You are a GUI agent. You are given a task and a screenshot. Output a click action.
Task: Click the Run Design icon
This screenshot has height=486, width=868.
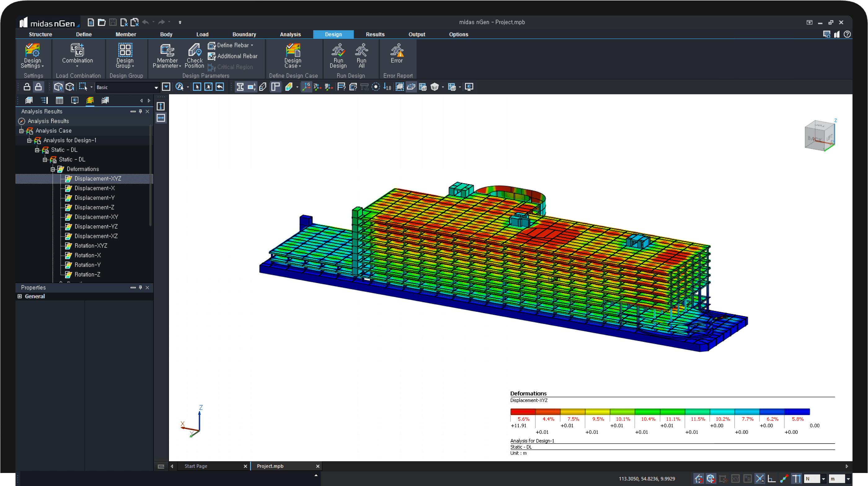point(338,56)
